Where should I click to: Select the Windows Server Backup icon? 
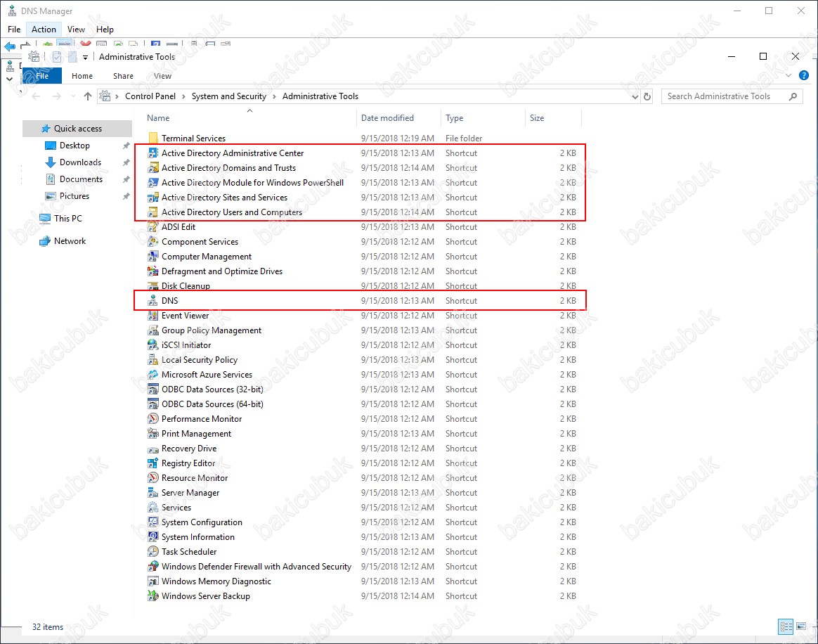[x=153, y=596]
